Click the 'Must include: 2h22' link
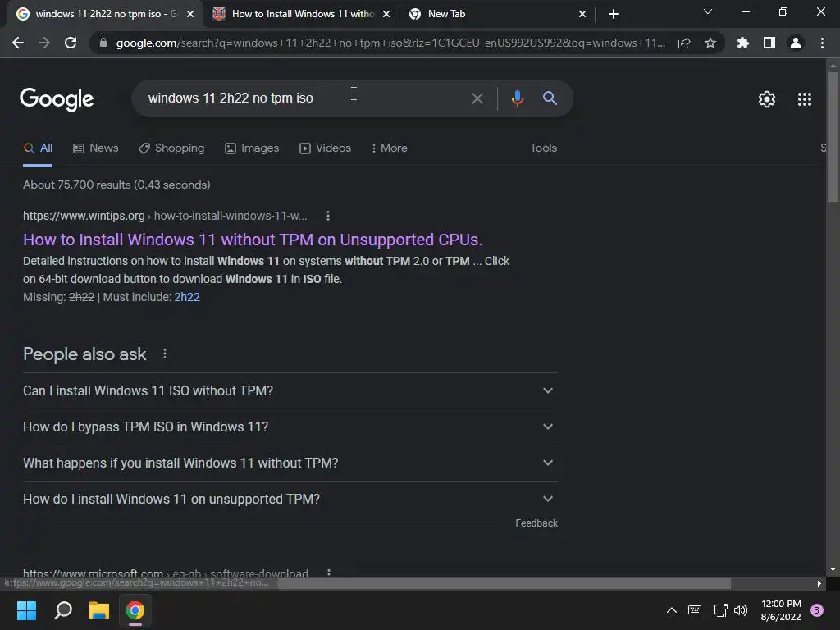Viewport: 840px width, 630px height. coord(187,297)
